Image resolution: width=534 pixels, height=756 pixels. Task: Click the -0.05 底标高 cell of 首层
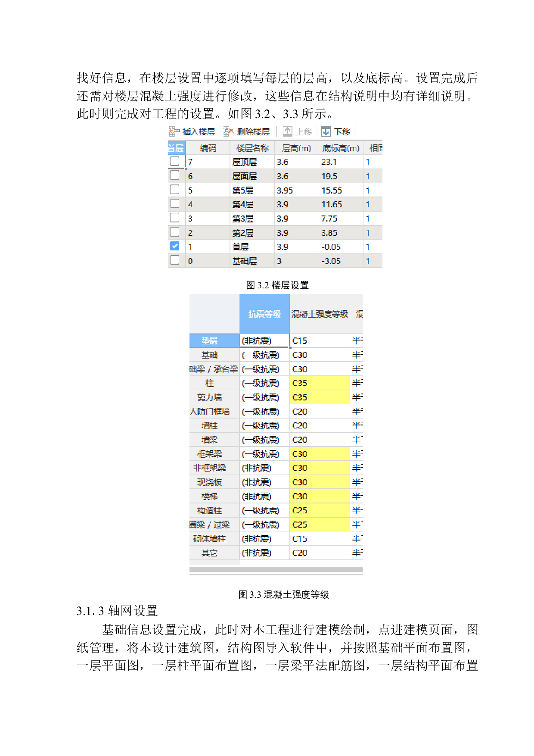point(341,247)
